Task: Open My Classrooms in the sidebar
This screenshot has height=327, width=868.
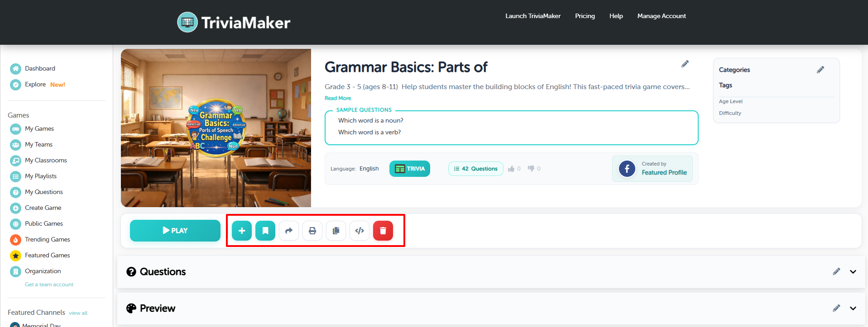Action: (x=46, y=161)
